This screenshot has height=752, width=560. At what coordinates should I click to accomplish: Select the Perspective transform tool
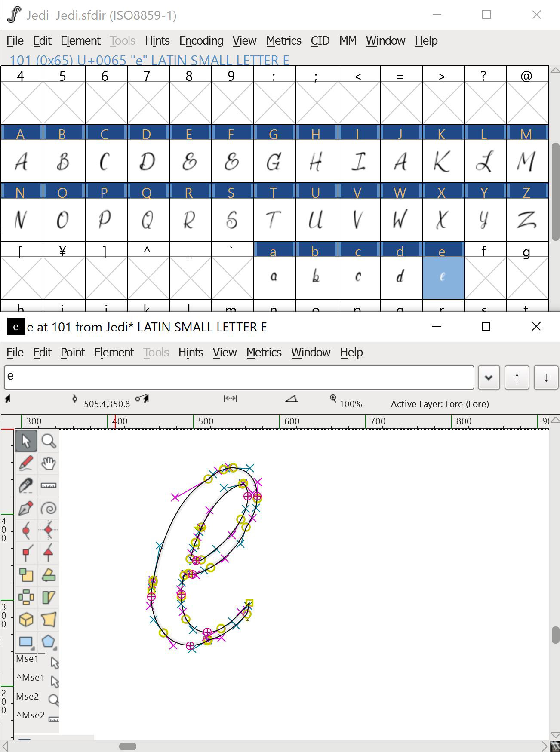(49, 620)
